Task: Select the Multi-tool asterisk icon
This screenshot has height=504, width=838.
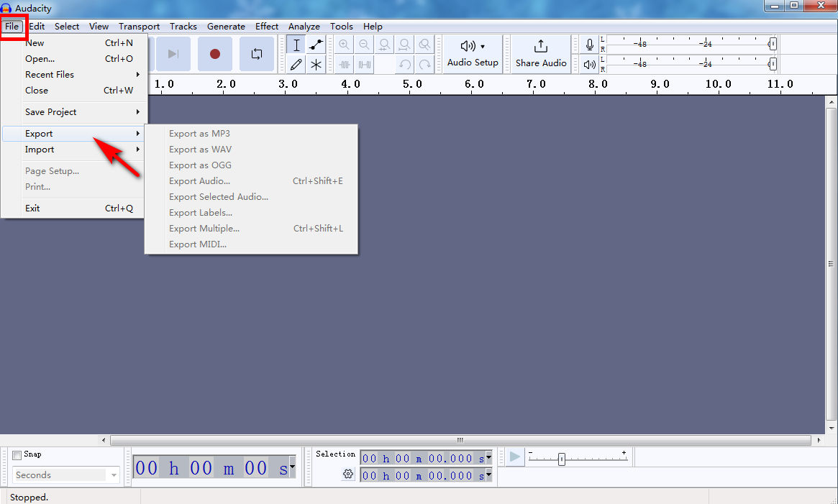Action: click(x=316, y=65)
